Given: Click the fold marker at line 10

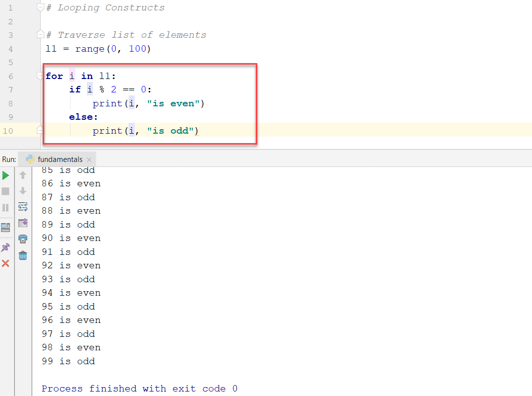Looking at the screenshot, I should [41, 130].
